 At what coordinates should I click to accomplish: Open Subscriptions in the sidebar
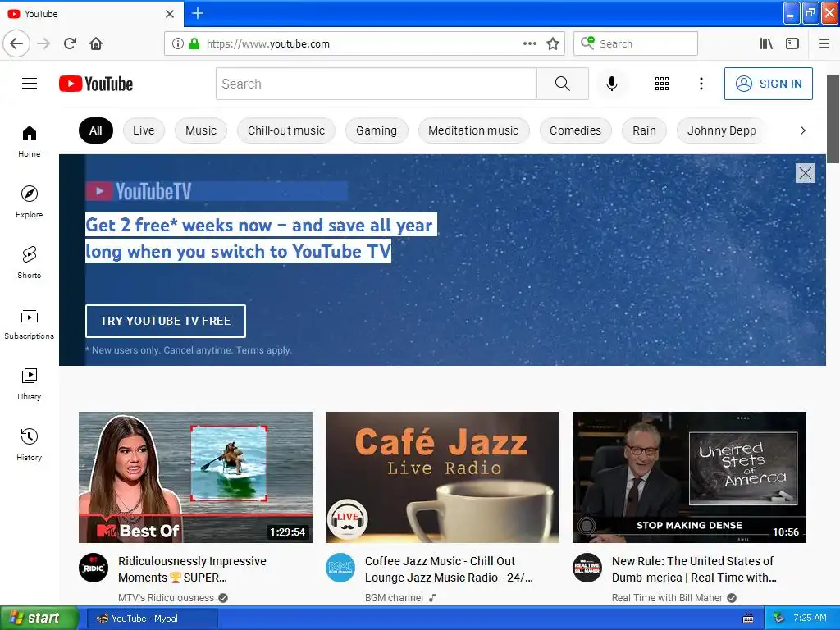click(x=29, y=323)
